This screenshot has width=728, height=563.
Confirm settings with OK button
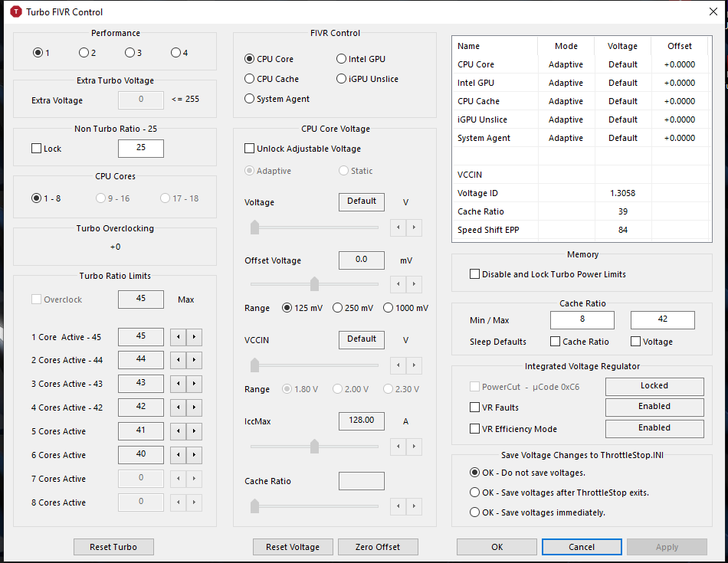497,547
